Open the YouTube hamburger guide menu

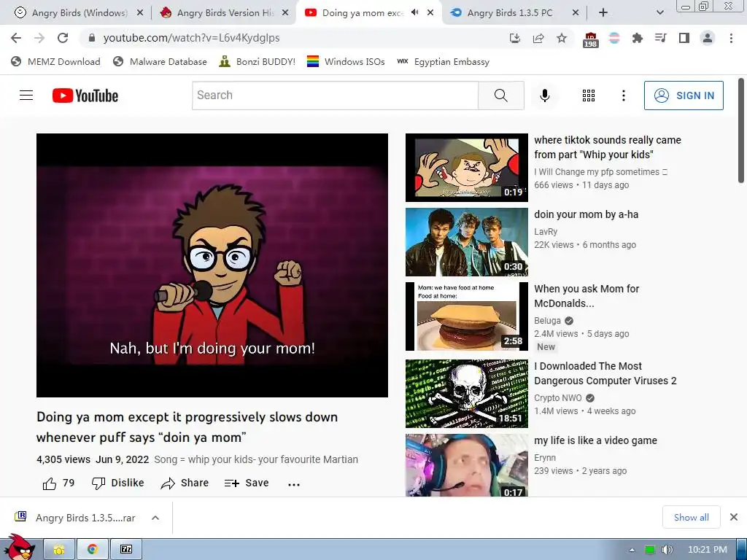(26, 96)
